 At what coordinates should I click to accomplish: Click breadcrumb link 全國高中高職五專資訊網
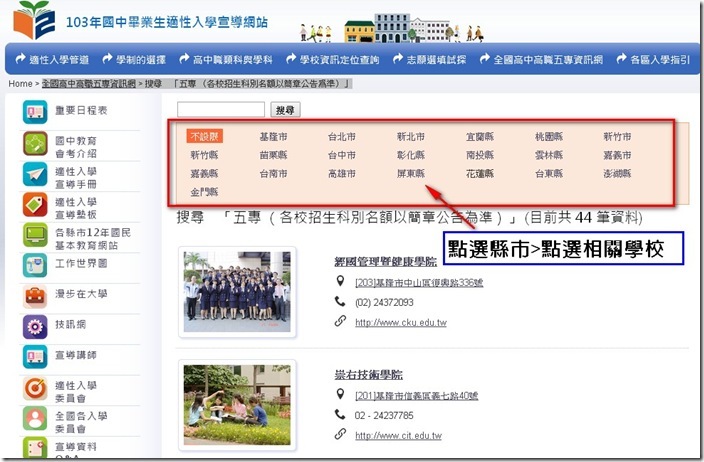click(88, 84)
